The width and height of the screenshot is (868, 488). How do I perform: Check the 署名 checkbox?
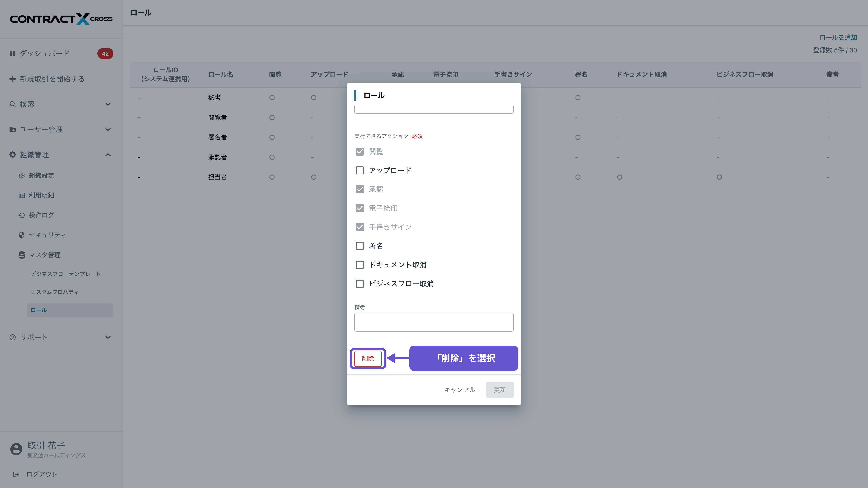[360, 246]
